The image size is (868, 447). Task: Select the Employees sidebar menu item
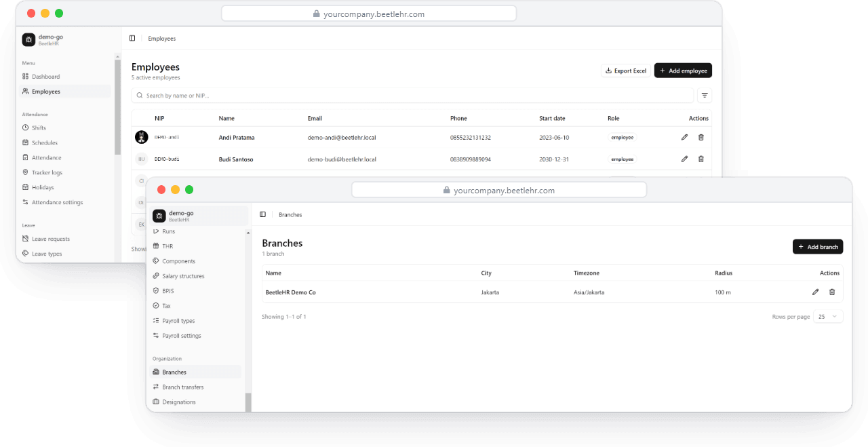(65, 92)
